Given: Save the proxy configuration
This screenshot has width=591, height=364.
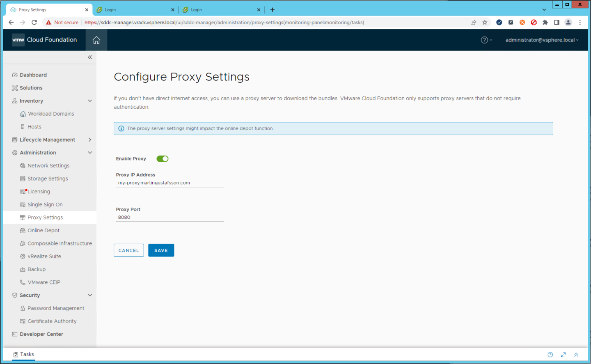Looking at the screenshot, I should (x=161, y=250).
